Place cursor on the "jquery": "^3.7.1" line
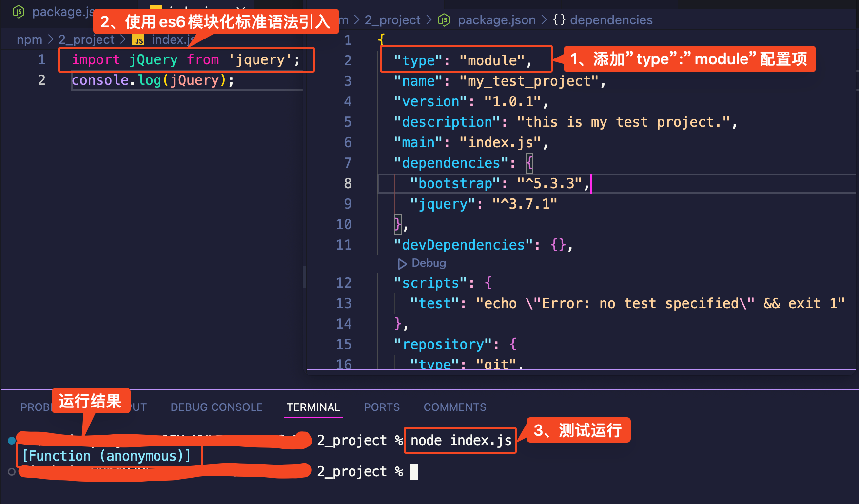 click(x=483, y=204)
